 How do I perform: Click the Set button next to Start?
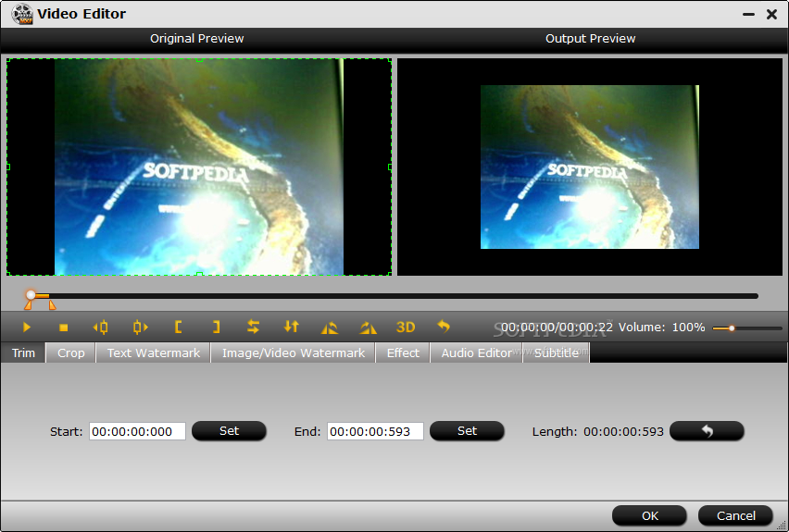click(x=229, y=431)
